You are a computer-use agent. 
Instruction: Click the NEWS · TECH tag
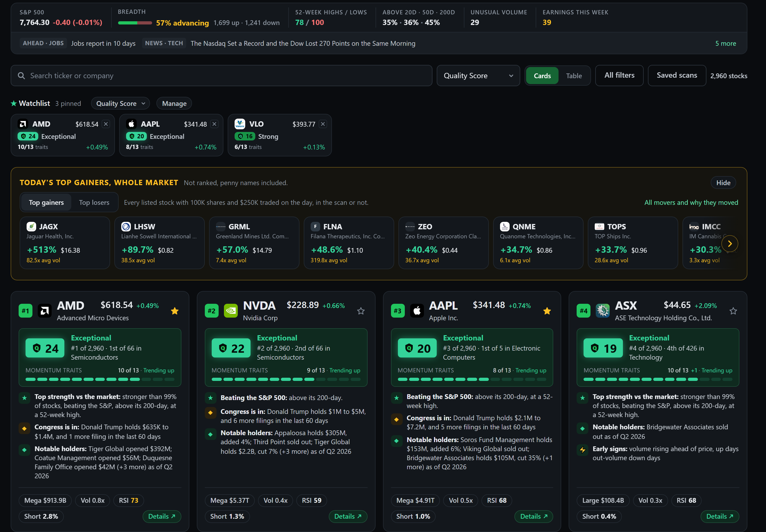coord(164,43)
